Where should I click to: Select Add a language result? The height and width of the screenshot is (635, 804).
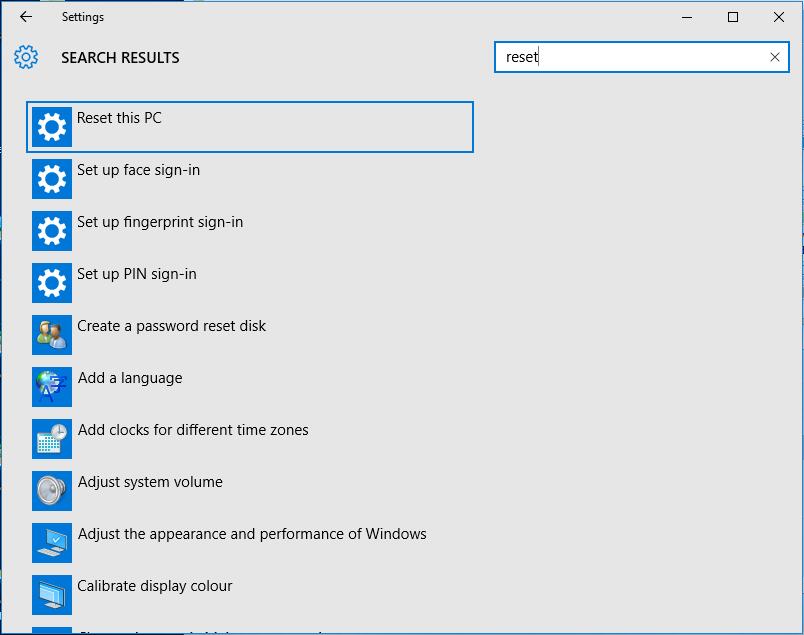point(250,387)
